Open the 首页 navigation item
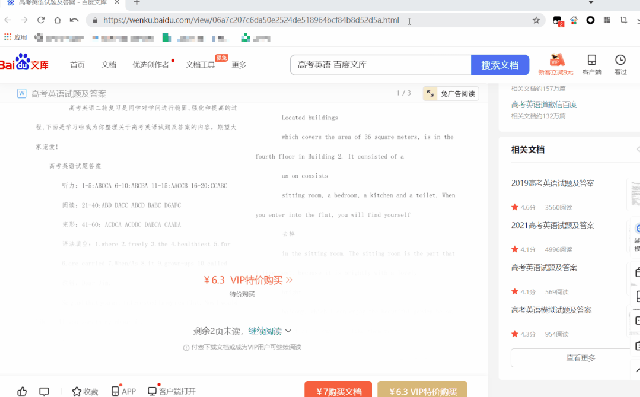The height and width of the screenshot is (397, 640). (x=77, y=64)
